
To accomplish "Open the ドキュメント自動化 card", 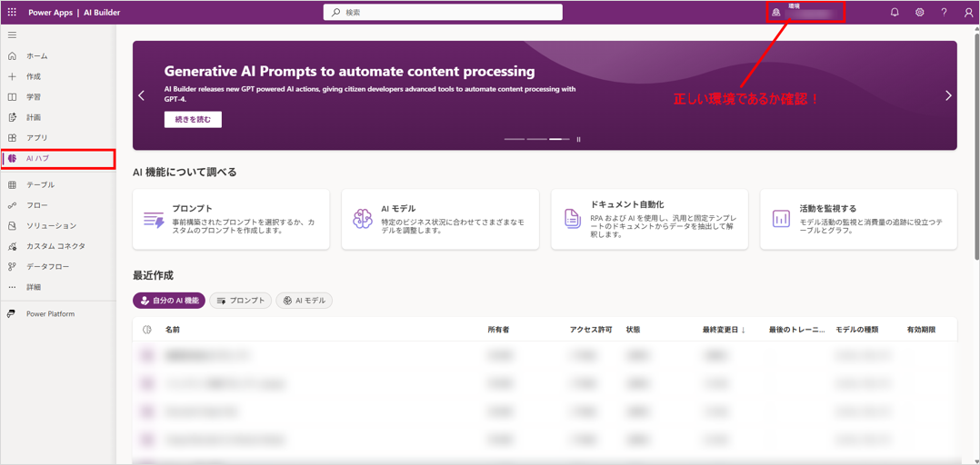I will click(649, 219).
